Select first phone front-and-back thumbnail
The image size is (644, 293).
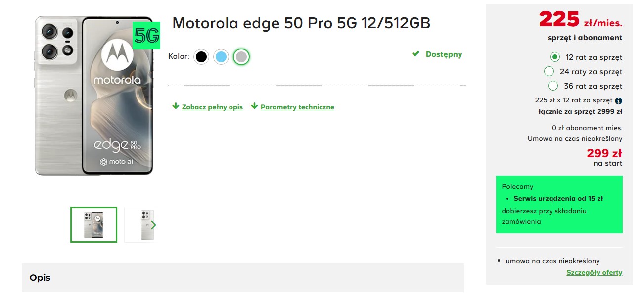point(94,225)
